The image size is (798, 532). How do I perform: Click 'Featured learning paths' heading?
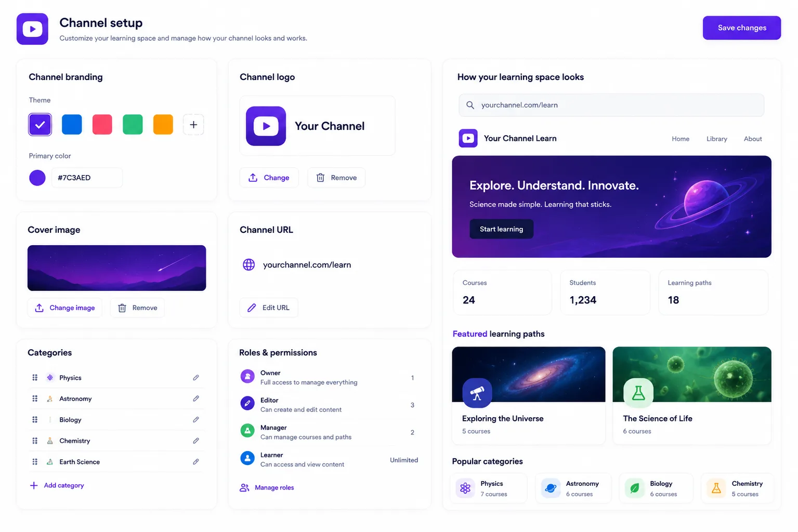[499, 334]
